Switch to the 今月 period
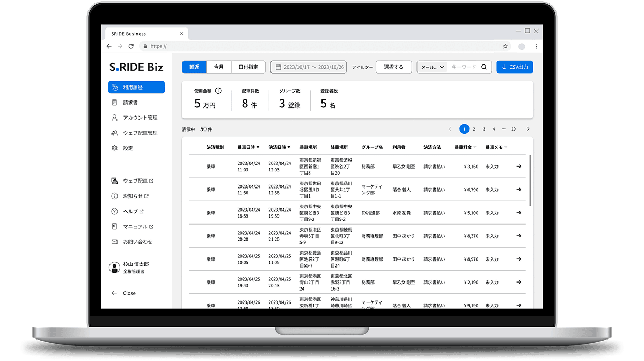This screenshot has height=361, width=644. 219,67
